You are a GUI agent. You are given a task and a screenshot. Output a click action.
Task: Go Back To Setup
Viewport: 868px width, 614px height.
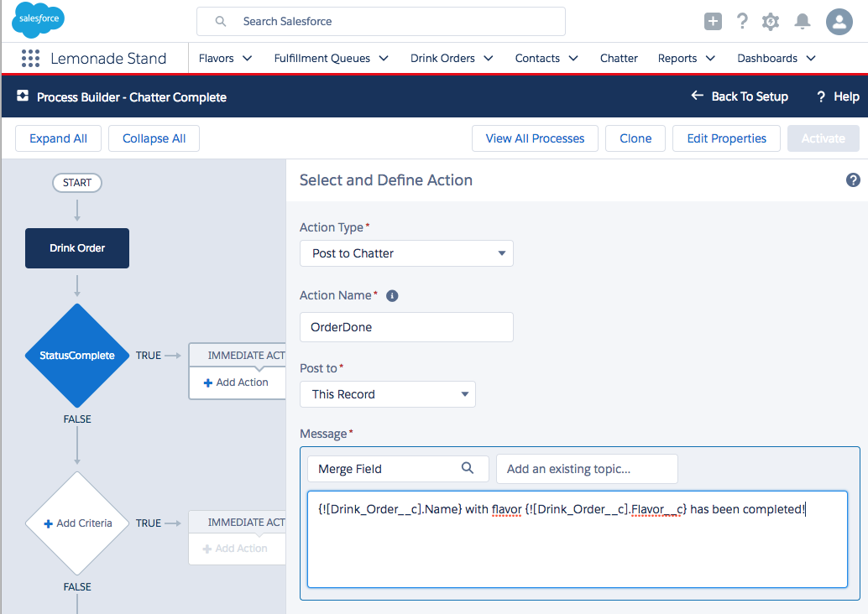point(740,96)
